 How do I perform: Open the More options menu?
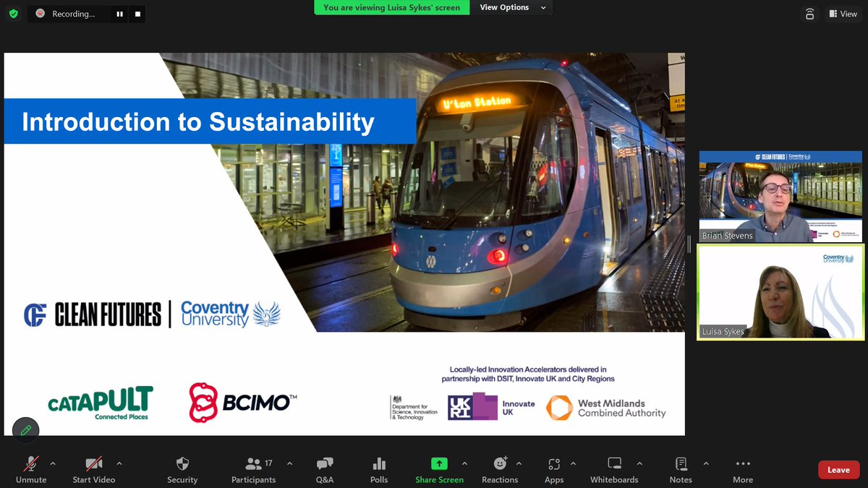(743, 469)
